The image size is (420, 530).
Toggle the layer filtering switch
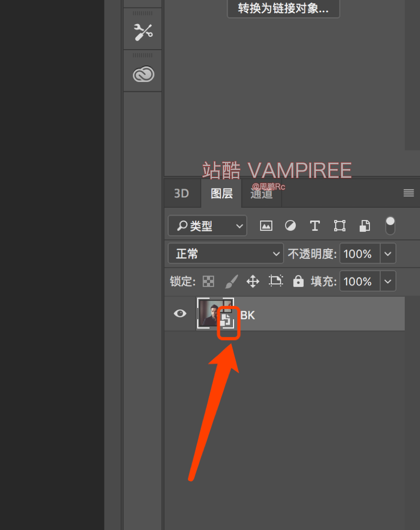point(390,225)
